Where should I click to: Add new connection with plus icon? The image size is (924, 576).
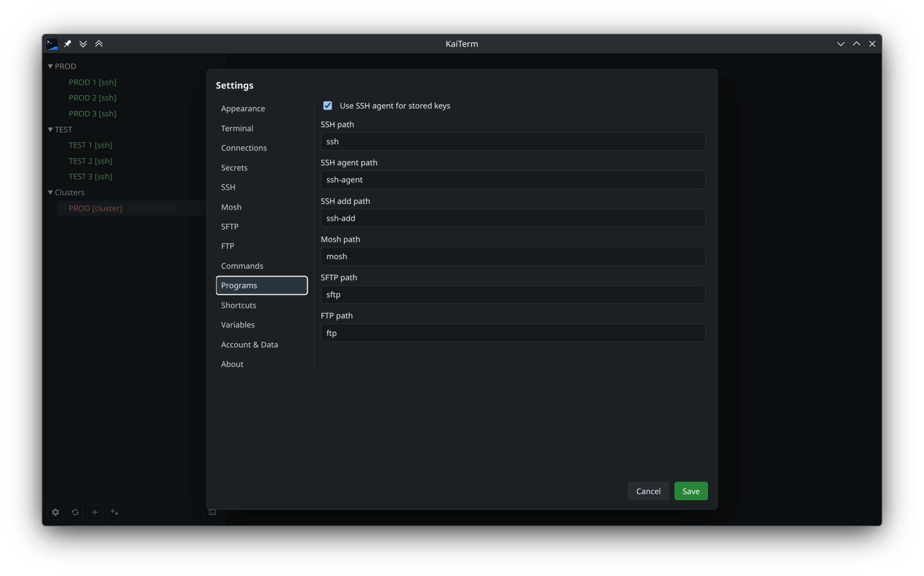click(95, 512)
